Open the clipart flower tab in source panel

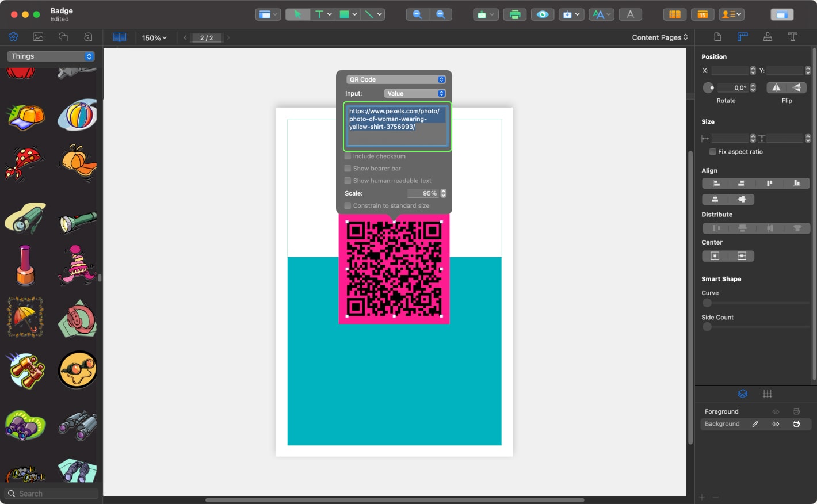click(13, 37)
